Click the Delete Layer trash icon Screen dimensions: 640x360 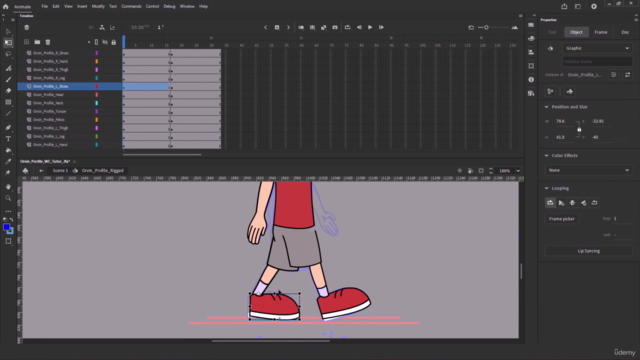48,42
